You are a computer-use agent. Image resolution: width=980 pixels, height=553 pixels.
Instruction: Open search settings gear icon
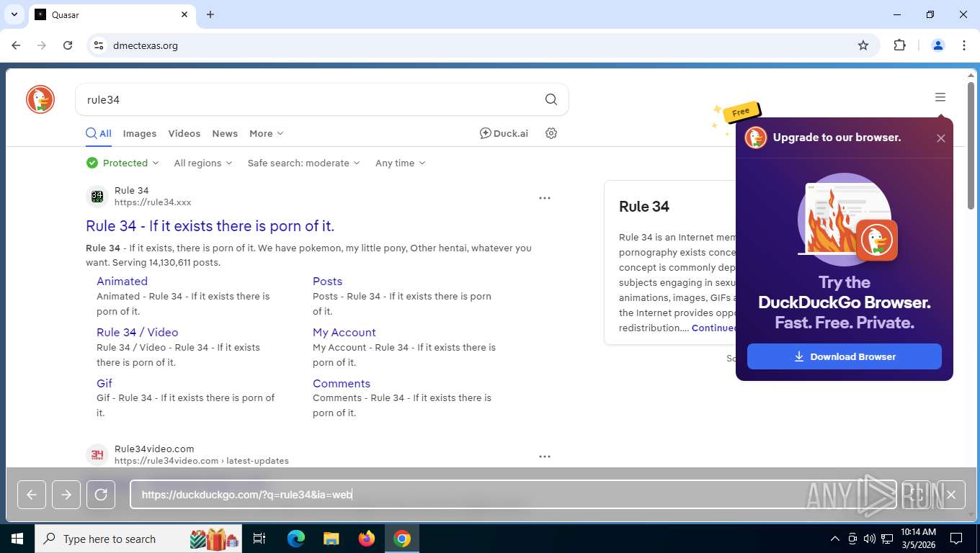[x=551, y=133]
